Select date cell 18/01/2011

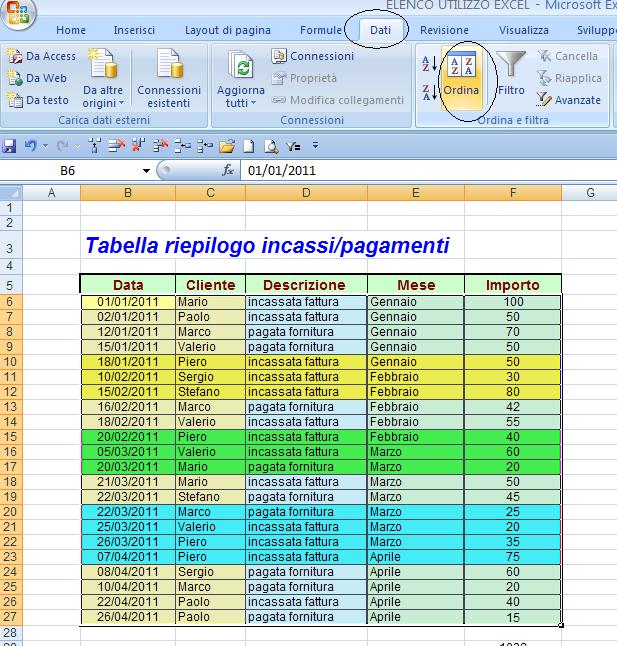128,362
